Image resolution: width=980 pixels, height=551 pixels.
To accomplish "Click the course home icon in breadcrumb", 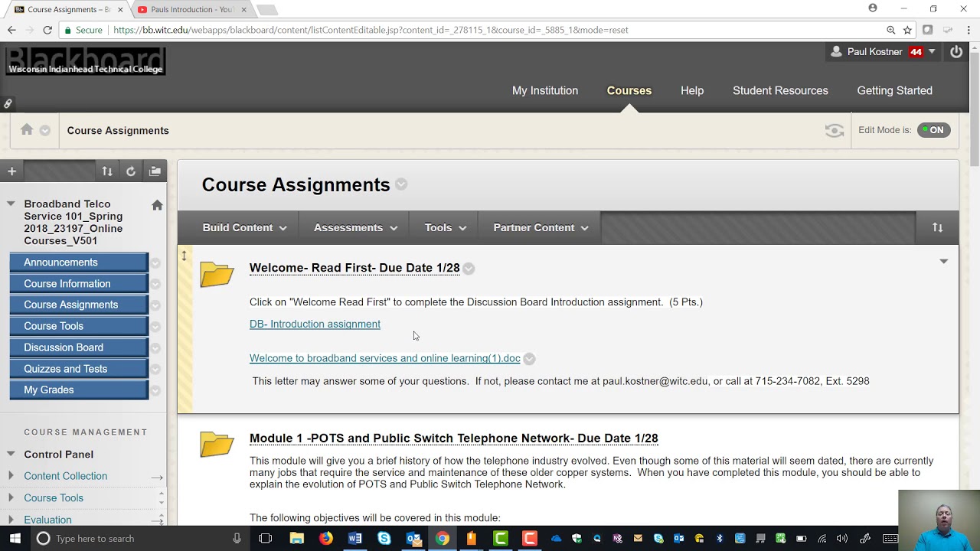I will tap(27, 129).
